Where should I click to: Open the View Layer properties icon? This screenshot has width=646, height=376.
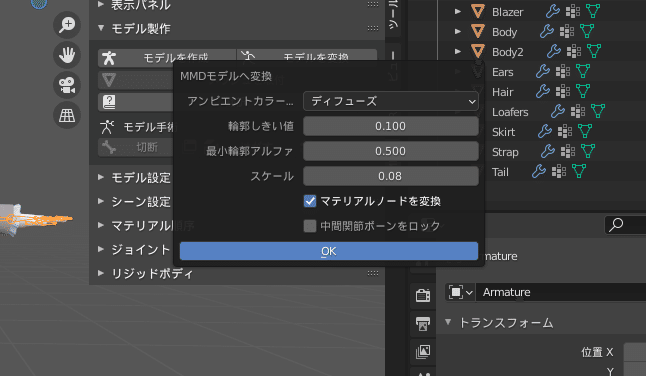[x=423, y=351]
